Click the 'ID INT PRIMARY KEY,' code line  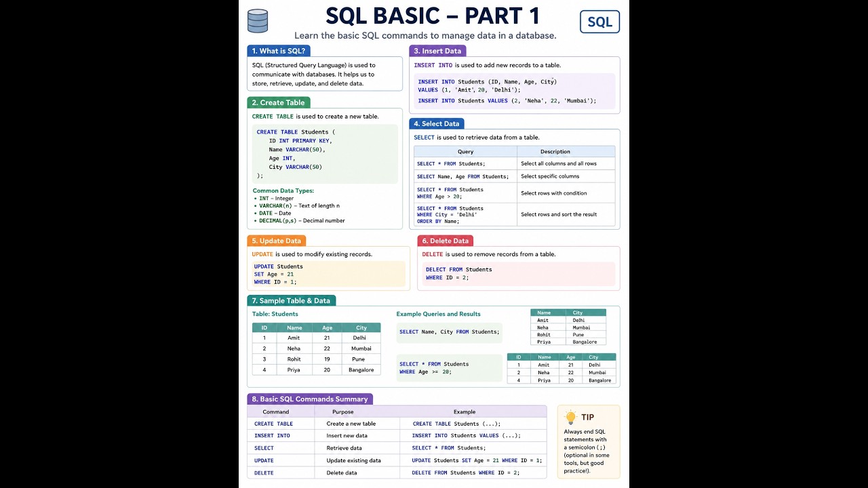coord(300,141)
